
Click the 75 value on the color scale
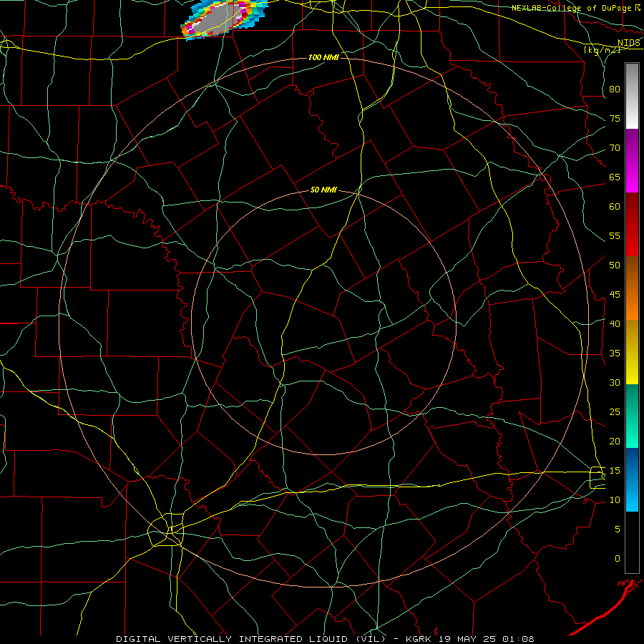615,118
